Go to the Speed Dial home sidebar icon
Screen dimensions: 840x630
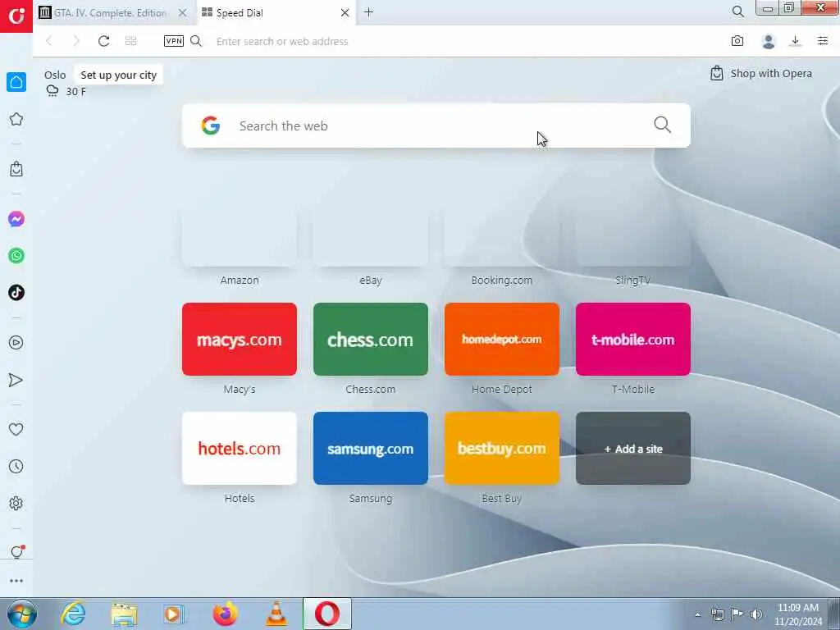coord(16,82)
